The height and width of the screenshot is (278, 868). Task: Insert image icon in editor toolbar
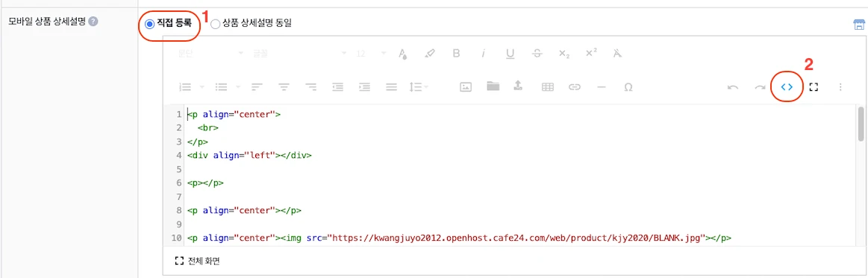point(466,86)
